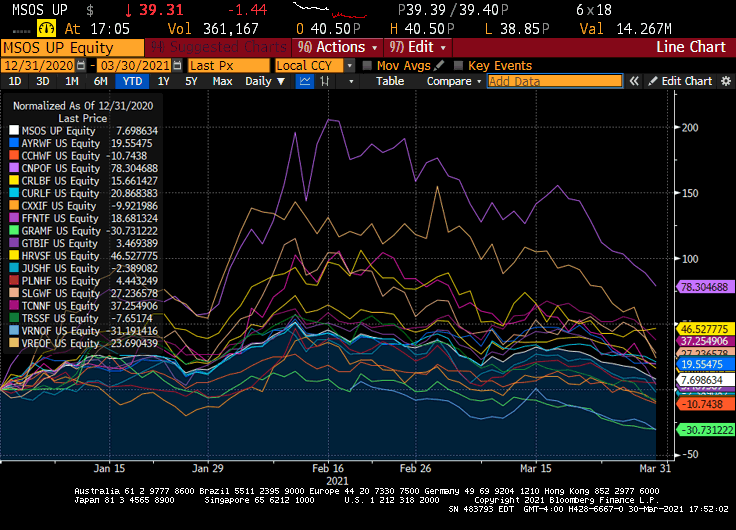Select the 1D range tab
736x530 pixels.
pos(15,81)
